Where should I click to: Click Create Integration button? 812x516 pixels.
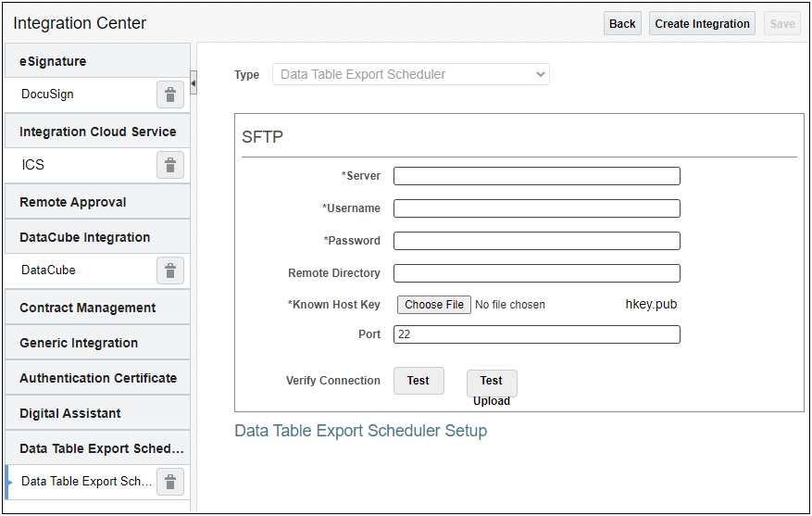click(x=702, y=23)
